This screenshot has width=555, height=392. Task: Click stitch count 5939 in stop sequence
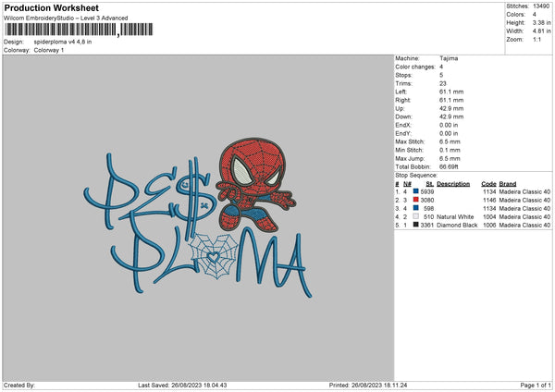(x=427, y=191)
